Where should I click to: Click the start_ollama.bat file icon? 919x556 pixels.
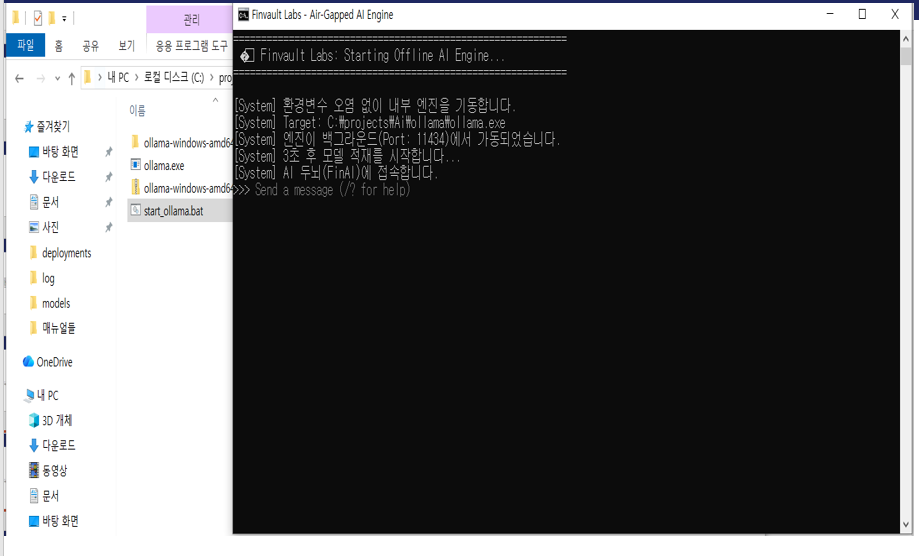click(x=135, y=210)
